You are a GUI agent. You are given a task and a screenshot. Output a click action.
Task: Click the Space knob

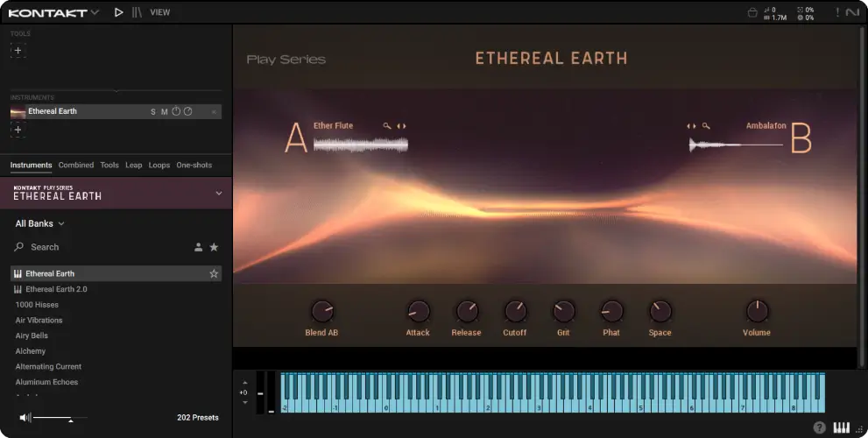[x=660, y=312]
